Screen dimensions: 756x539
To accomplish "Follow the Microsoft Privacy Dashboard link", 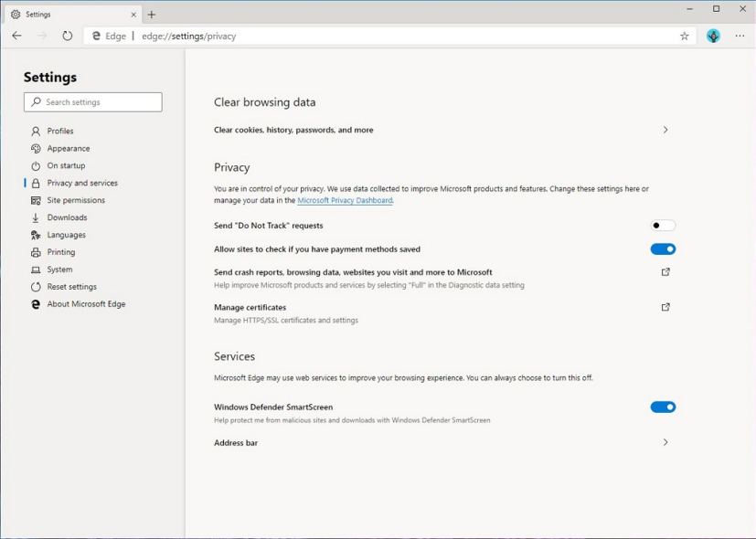I will [x=345, y=200].
